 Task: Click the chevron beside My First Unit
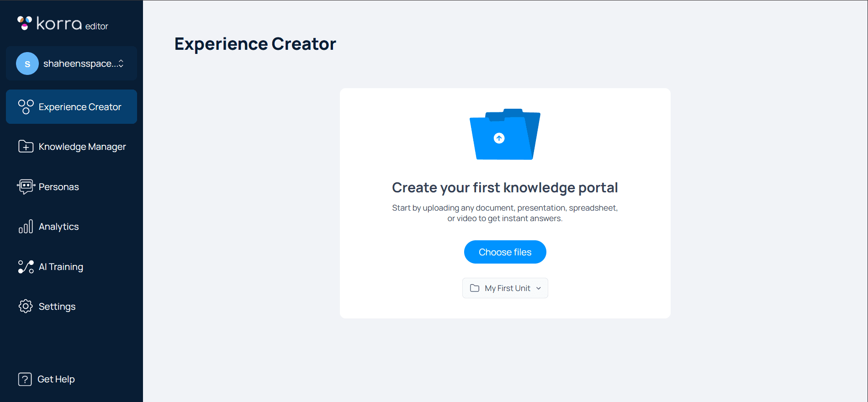point(539,288)
